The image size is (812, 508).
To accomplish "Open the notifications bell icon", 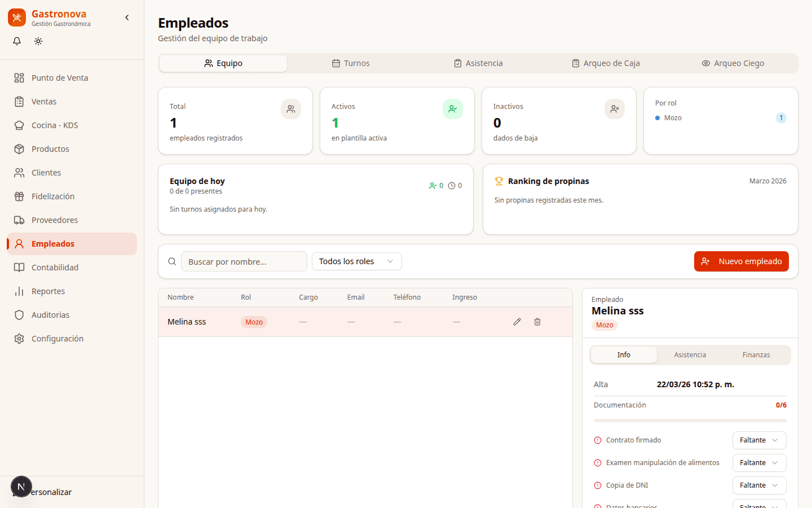I will [x=17, y=41].
